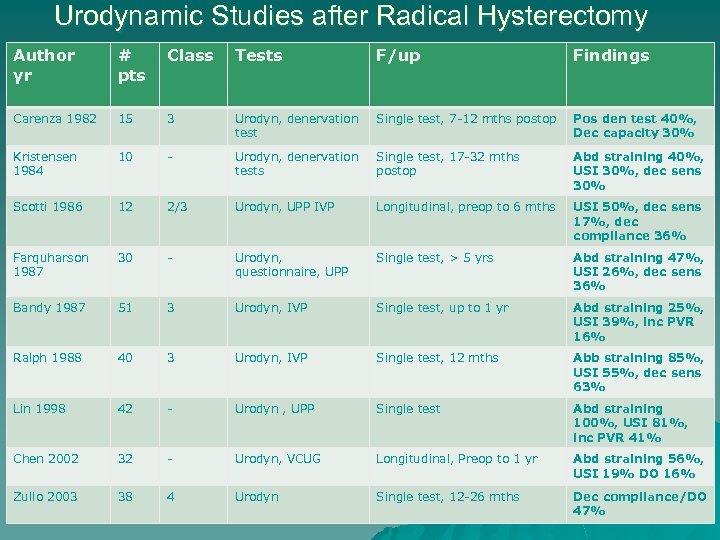Select class '3' in Carenza row
720x540 pixels.
point(170,119)
